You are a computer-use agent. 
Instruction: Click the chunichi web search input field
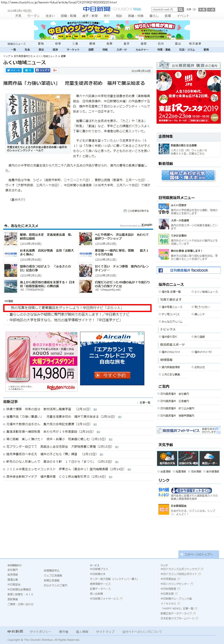point(164,9)
